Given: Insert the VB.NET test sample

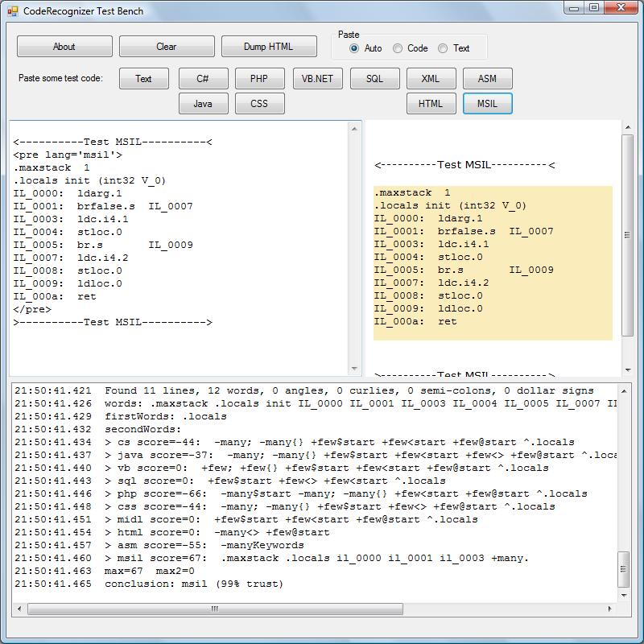Looking at the screenshot, I should pos(317,79).
